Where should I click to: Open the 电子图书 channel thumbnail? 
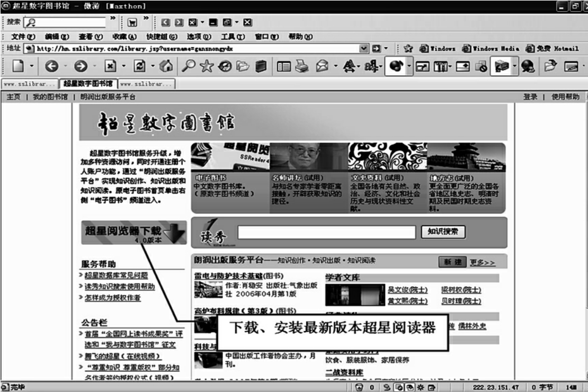point(230,156)
